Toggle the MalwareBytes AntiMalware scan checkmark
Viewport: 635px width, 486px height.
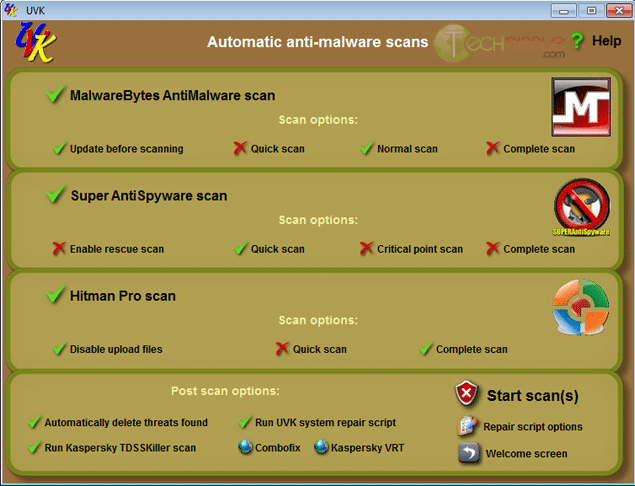point(55,94)
